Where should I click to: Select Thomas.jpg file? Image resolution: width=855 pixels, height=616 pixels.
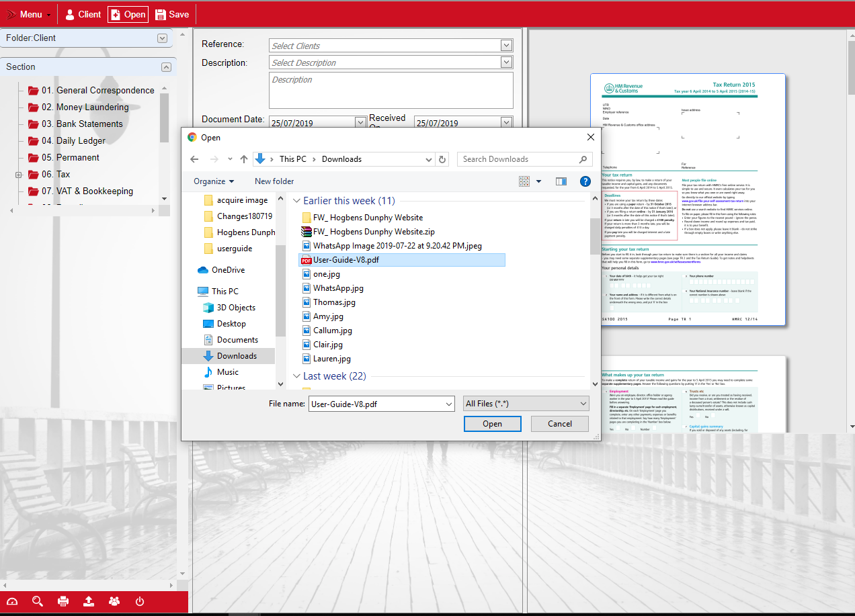coord(329,302)
